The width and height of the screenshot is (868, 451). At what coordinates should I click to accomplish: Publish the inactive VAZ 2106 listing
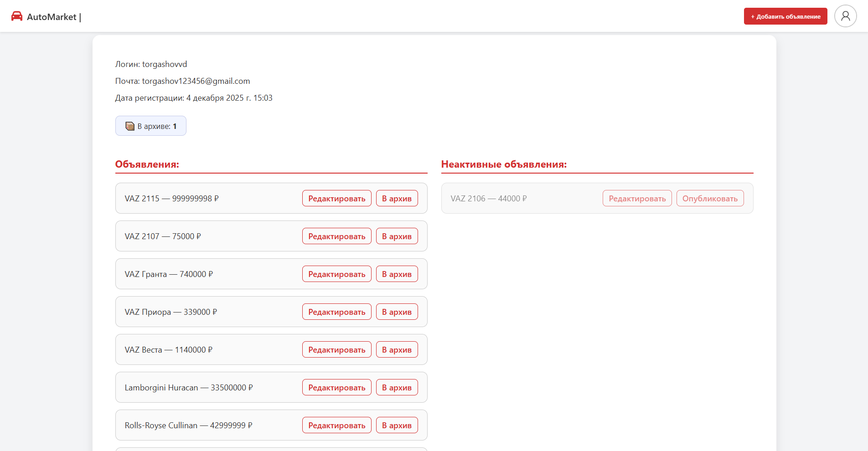pos(710,199)
